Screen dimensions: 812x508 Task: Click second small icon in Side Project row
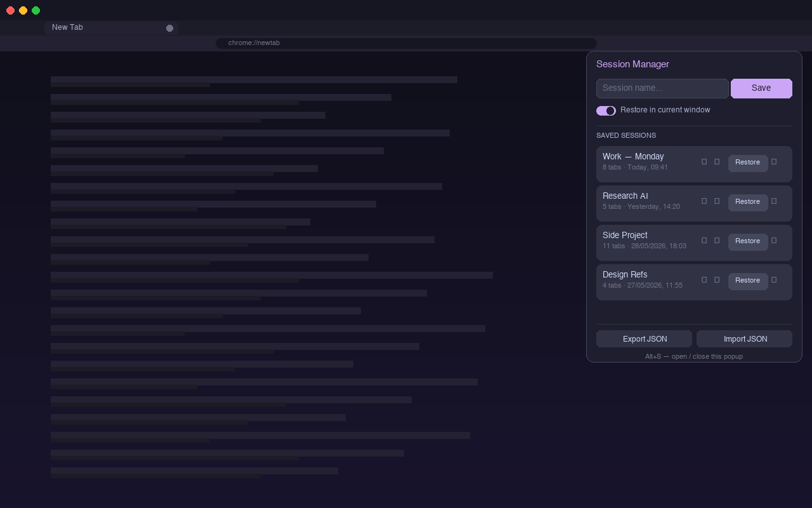(717, 241)
